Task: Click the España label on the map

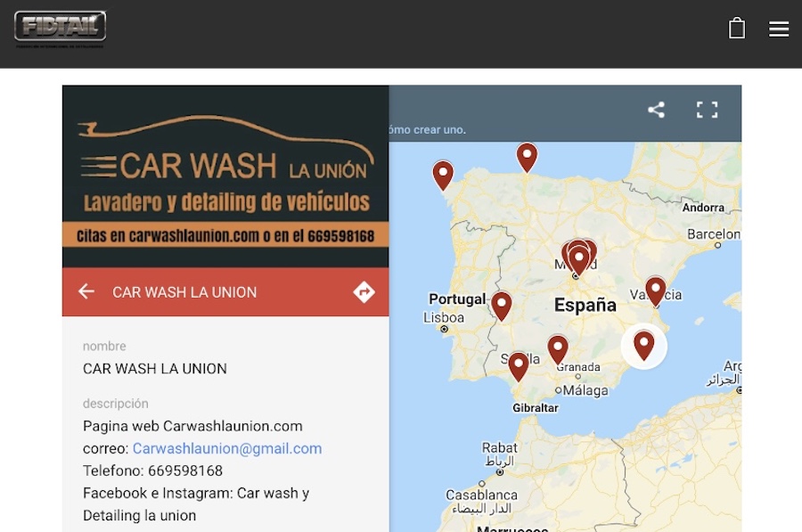Action: pyautogui.click(x=585, y=305)
